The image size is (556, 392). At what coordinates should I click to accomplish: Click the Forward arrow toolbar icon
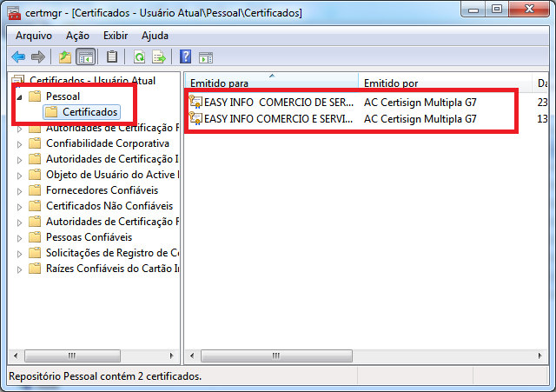(38, 56)
